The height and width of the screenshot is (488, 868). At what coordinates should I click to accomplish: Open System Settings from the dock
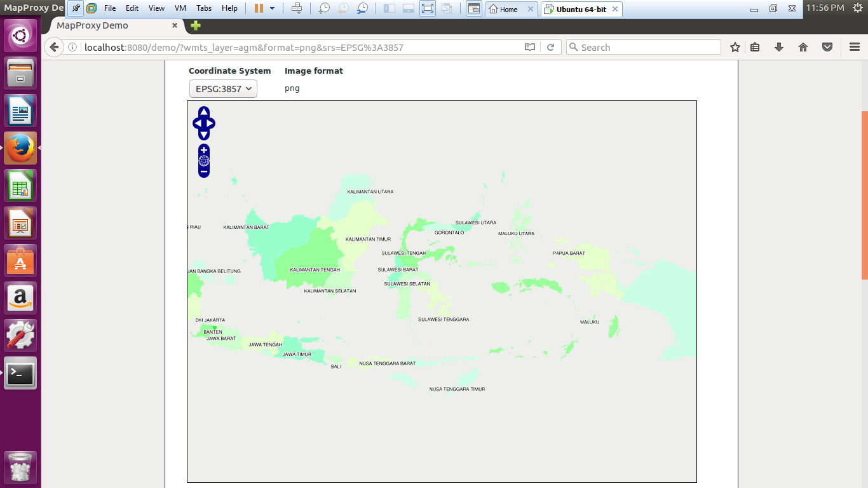coord(21,335)
